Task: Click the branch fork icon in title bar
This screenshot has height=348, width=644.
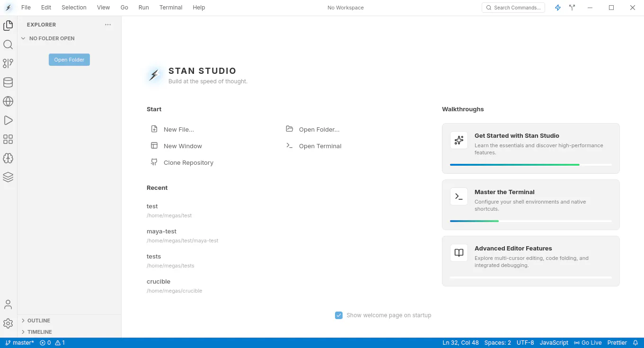Action: (x=573, y=8)
